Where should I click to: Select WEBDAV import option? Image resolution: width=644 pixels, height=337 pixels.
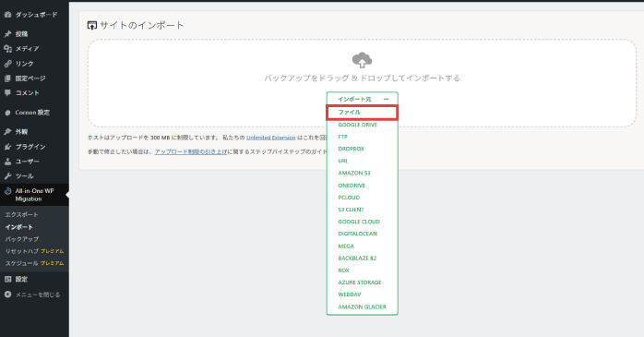tap(349, 295)
